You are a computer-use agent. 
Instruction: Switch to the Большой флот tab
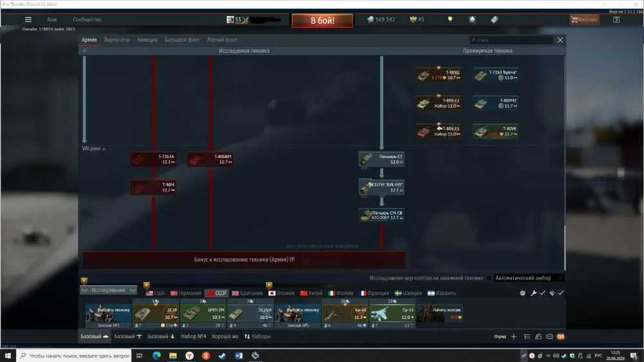click(182, 40)
